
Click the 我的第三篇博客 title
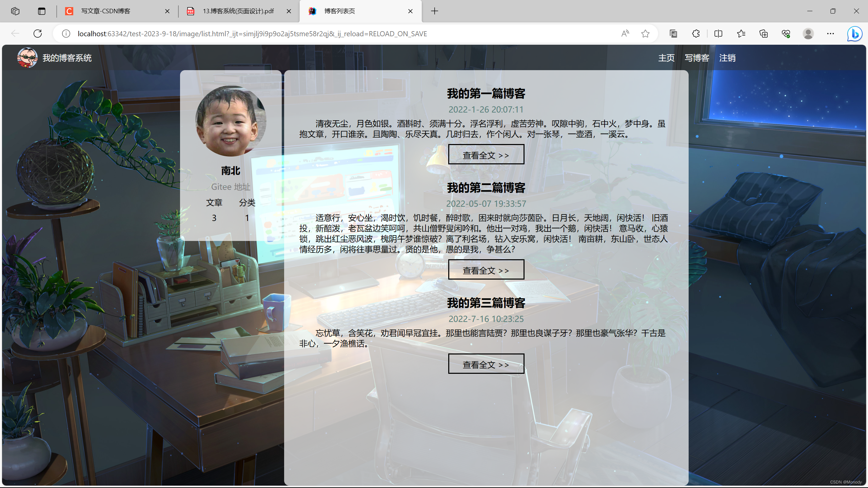(486, 303)
